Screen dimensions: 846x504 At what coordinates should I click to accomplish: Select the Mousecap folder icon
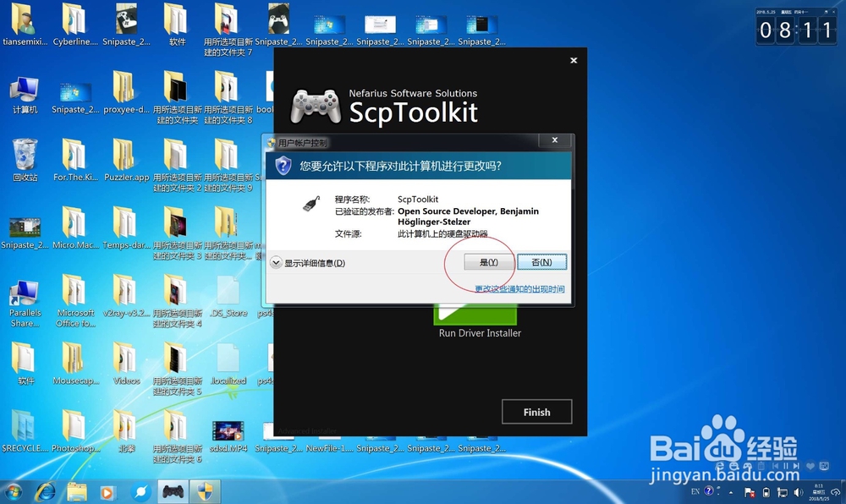[75, 364]
